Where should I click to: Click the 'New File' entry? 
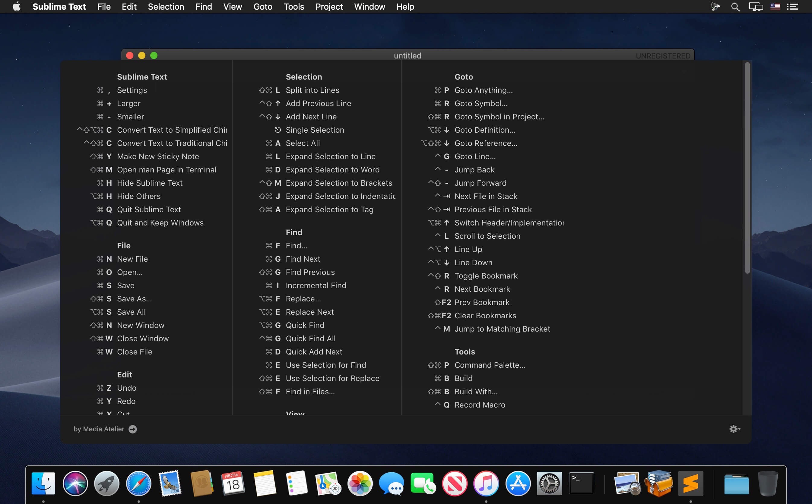pyautogui.click(x=132, y=259)
